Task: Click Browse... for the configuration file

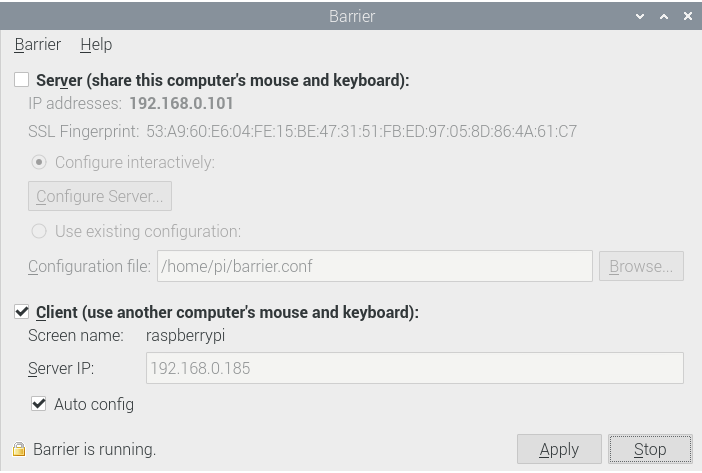Action: tap(641, 266)
